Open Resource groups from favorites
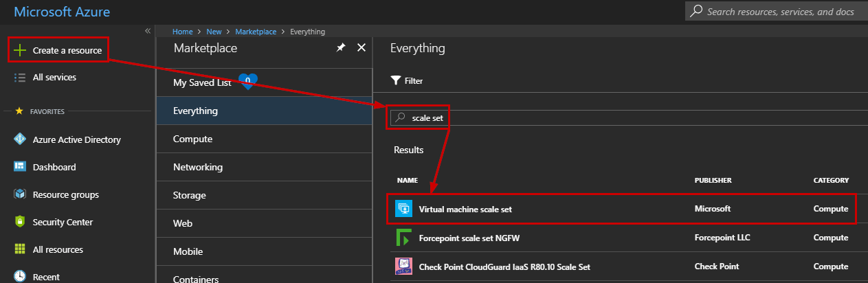The image size is (868, 283). 66,194
